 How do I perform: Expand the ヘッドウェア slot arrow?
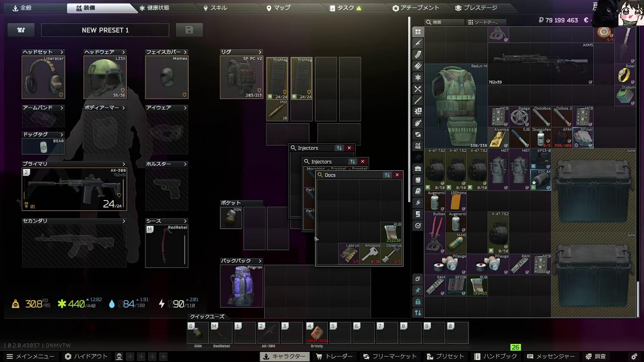(x=123, y=52)
